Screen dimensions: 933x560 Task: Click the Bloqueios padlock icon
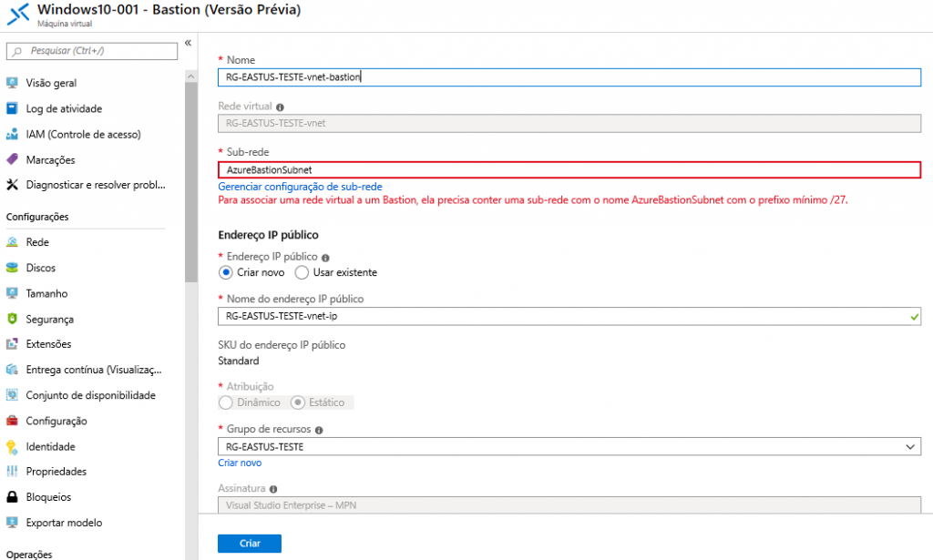tap(12, 497)
